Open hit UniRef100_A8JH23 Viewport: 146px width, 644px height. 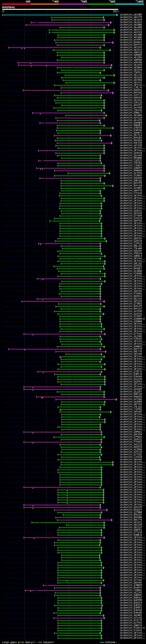point(131,22)
